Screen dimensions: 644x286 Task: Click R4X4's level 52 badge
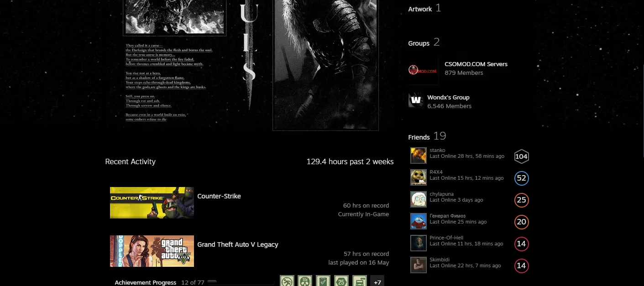[521, 178]
